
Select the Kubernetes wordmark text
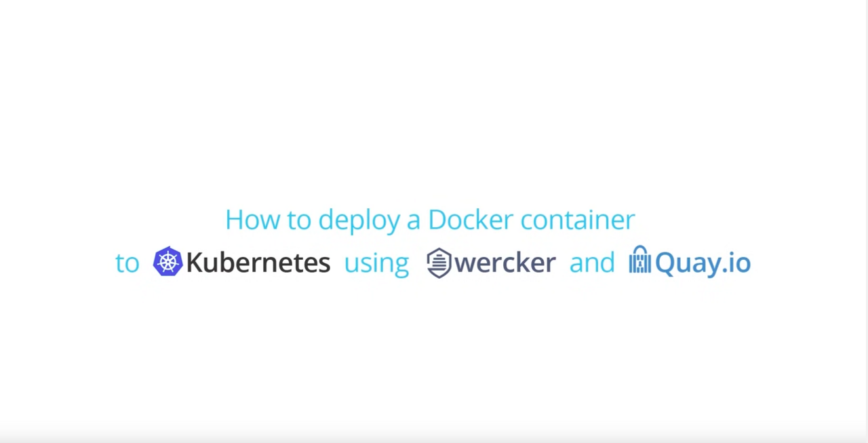pos(258,263)
